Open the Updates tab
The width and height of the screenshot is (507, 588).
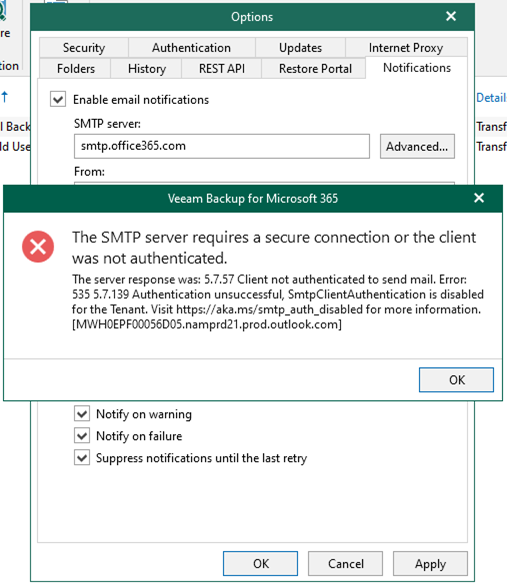tap(300, 48)
